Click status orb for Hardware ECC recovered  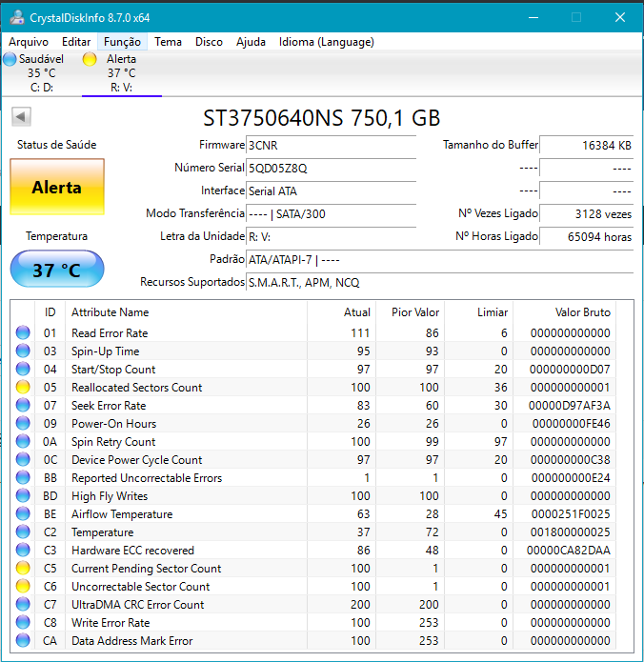coord(23,551)
